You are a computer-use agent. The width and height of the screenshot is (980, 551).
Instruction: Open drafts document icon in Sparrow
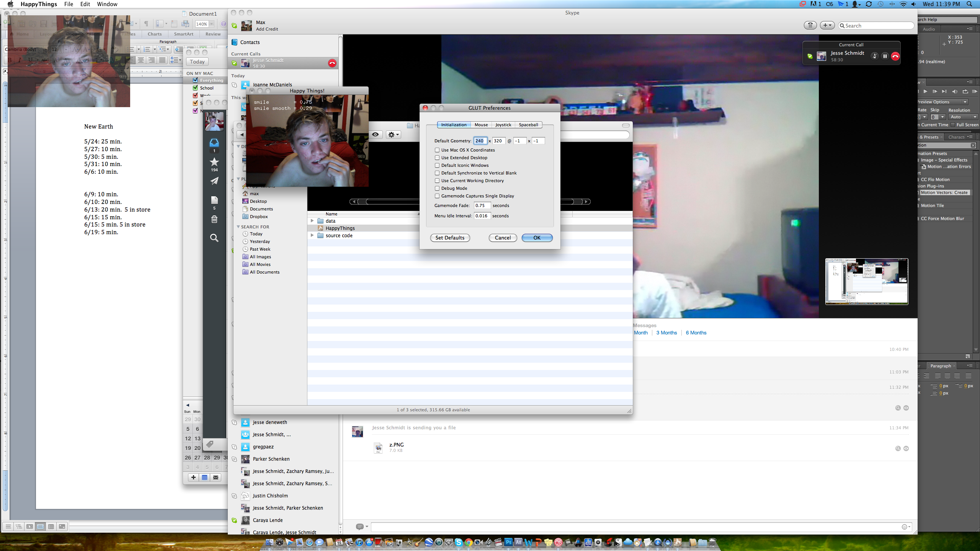[x=214, y=200]
